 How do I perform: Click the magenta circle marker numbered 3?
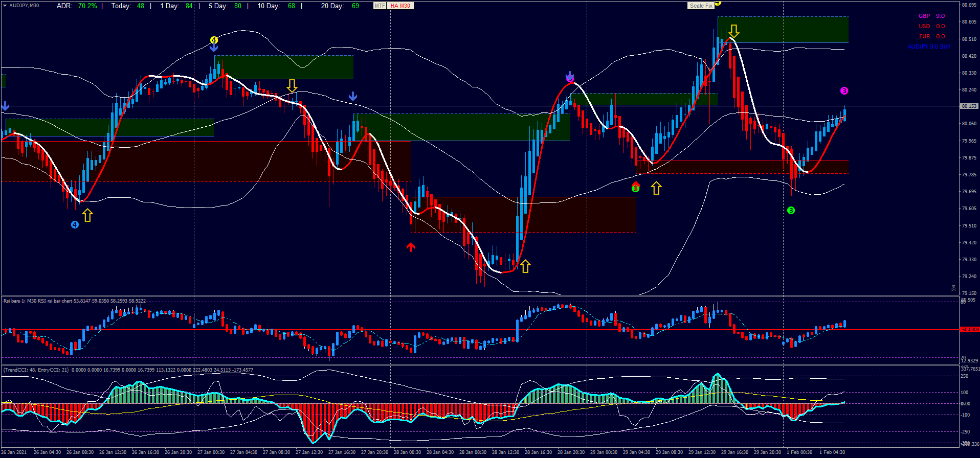pos(844,91)
